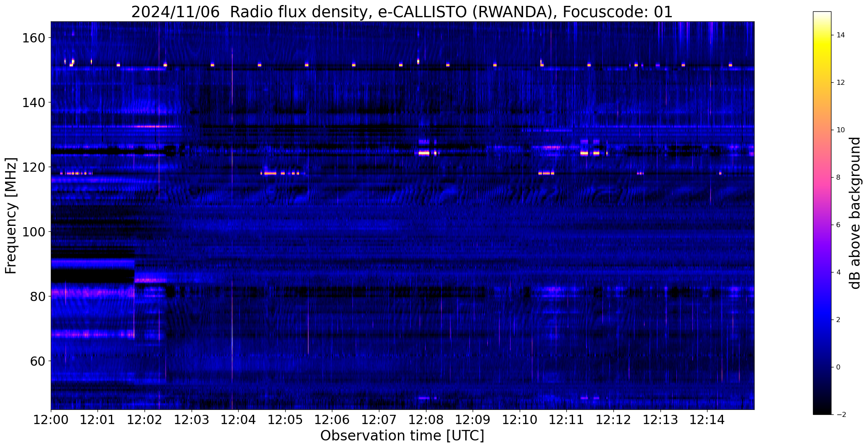Click the 12:11 time tick label
This screenshot has width=868, height=448.
566,419
